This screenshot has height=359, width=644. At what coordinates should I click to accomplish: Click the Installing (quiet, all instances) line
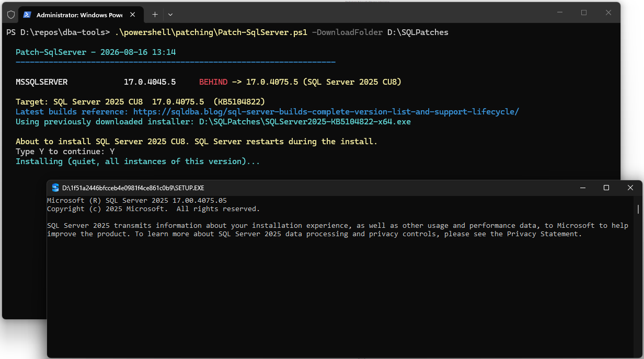click(x=138, y=161)
